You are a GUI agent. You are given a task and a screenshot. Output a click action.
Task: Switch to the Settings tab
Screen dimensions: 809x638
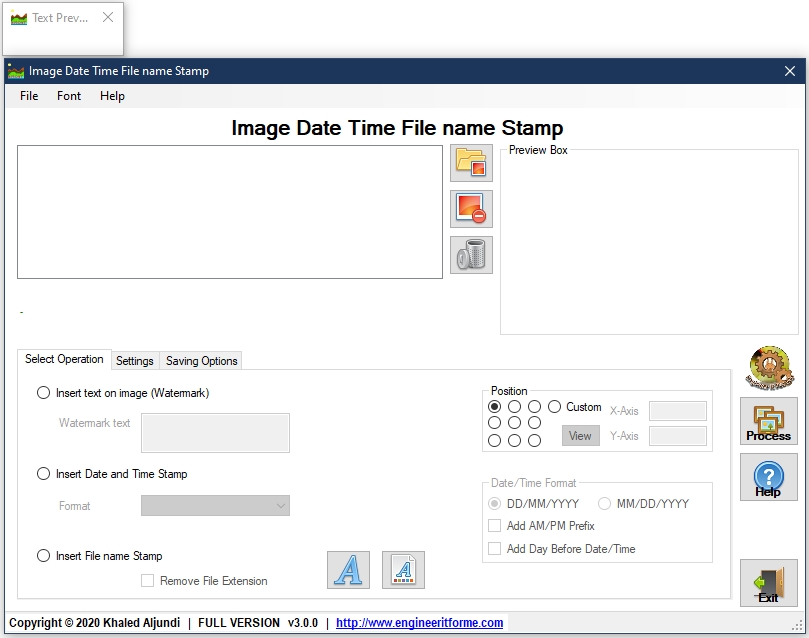point(135,361)
